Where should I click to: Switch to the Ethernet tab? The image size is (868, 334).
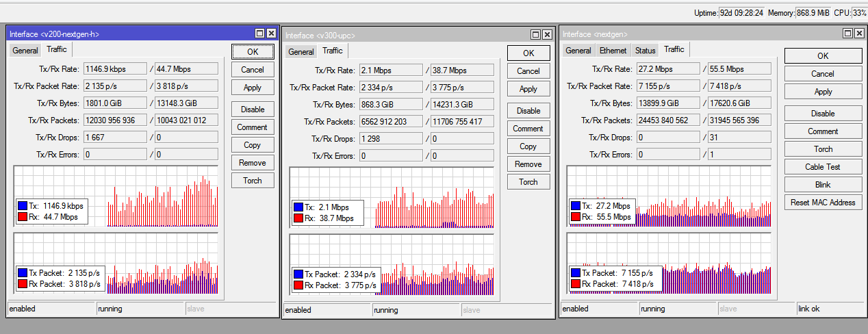pyautogui.click(x=613, y=51)
